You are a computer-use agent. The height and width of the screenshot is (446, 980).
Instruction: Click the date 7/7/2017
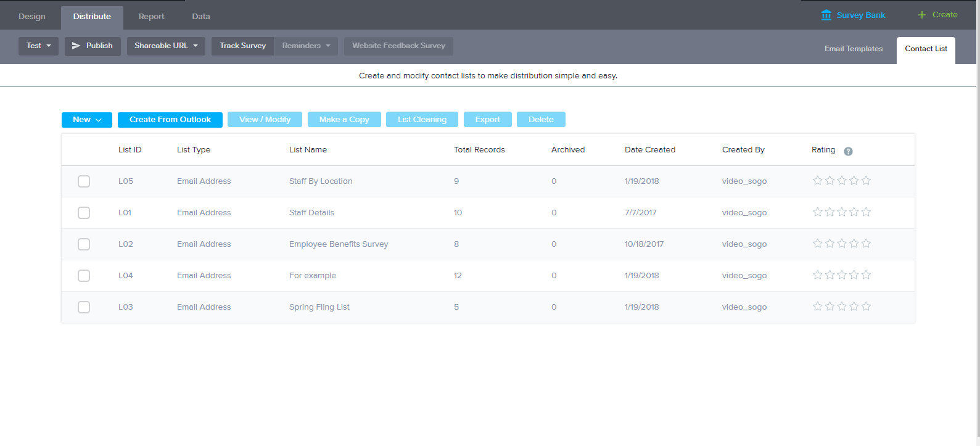(640, 213)
